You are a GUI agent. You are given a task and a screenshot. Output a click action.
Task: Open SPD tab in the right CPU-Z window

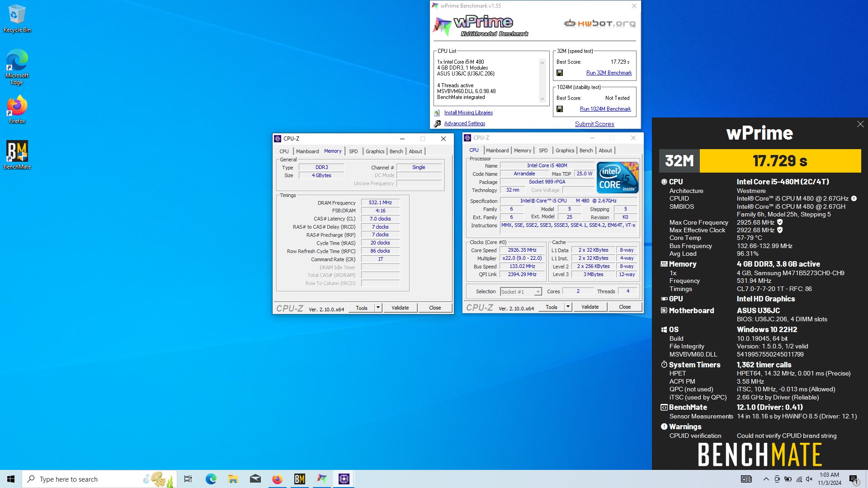[x=543, y=150]
